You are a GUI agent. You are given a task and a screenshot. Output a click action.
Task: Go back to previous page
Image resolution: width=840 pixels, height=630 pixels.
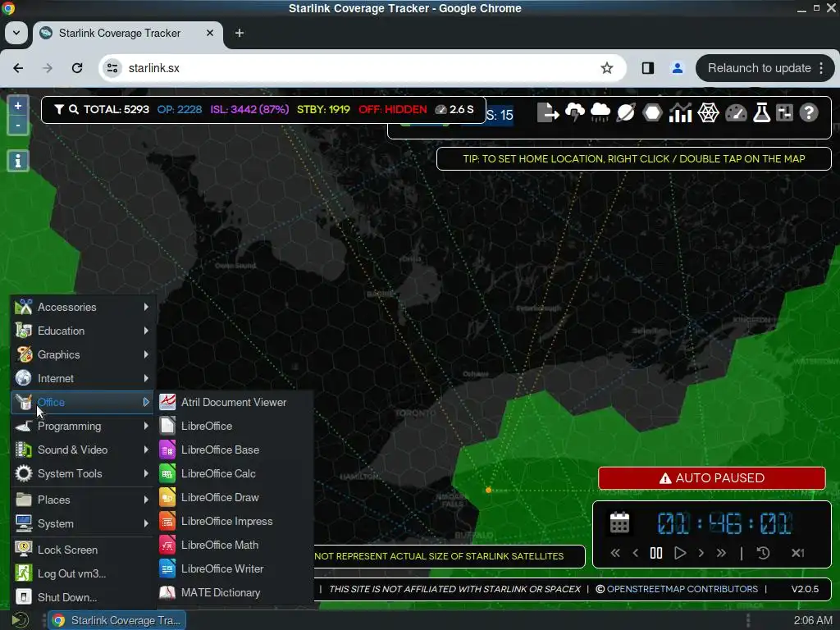click(x=18, y=68)
